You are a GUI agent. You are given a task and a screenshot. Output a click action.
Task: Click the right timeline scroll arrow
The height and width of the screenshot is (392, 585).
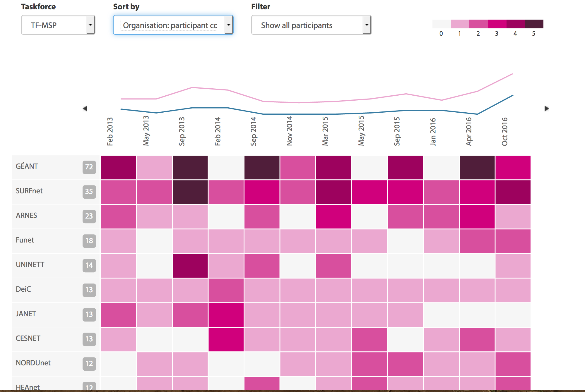pos(546,109)
